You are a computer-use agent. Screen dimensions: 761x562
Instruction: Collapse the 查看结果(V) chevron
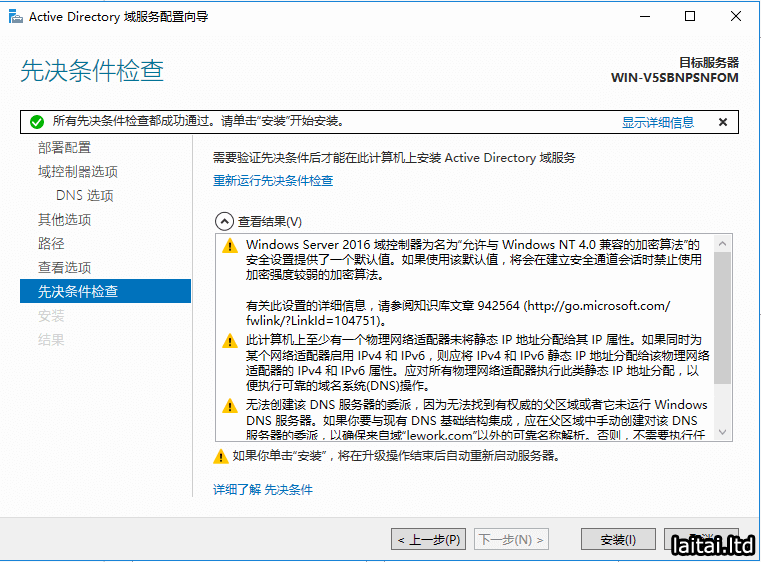tap(223, 222)
